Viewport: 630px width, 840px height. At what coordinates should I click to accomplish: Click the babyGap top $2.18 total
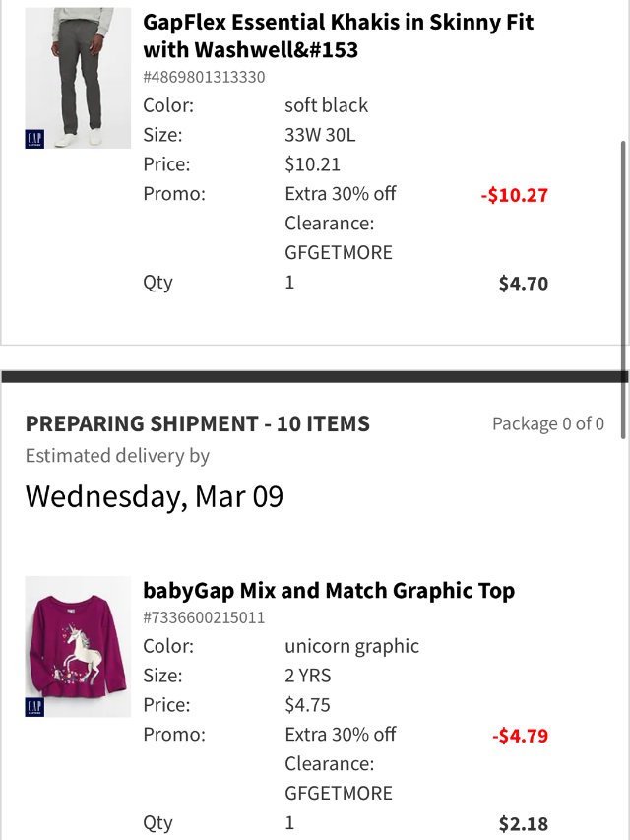(523, 824)
